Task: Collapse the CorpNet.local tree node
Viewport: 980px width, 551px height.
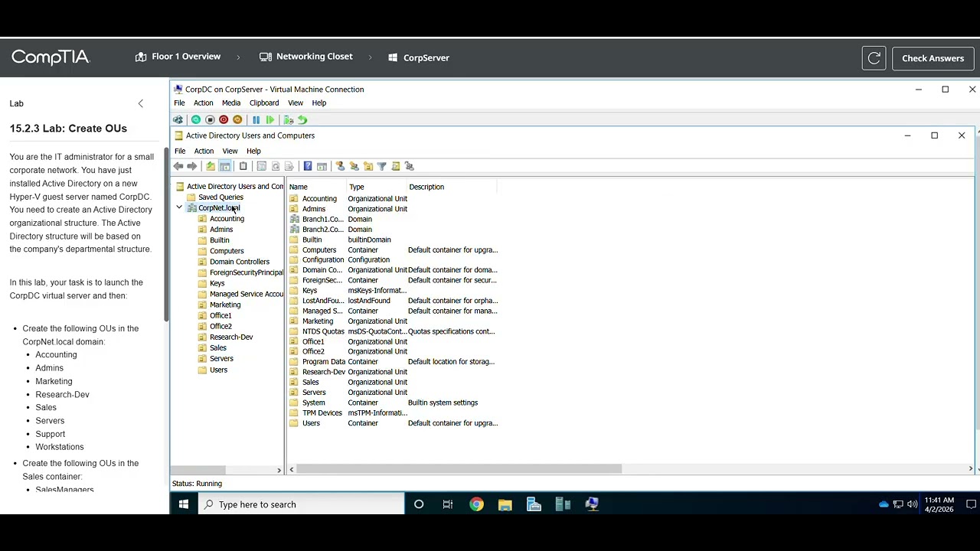Action: [x=179, y=207]
